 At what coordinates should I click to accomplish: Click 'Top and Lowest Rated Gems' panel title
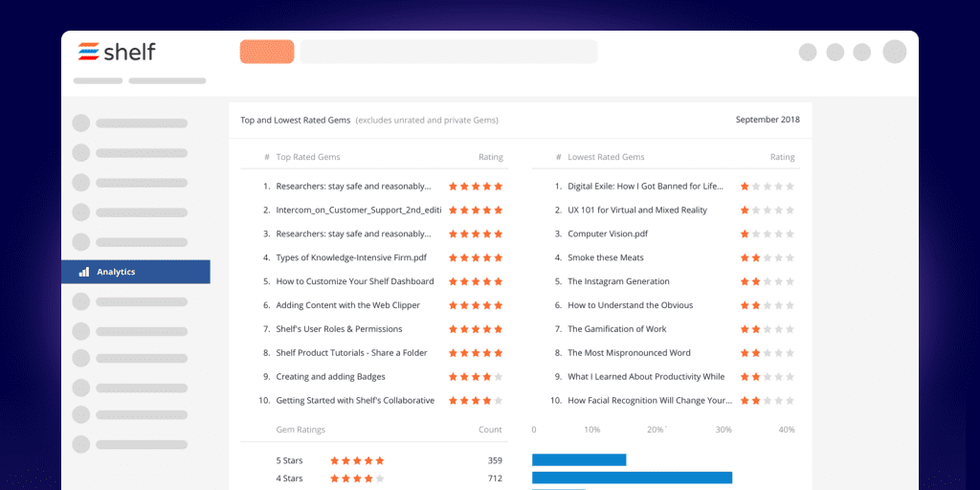(x=295, y=120)
